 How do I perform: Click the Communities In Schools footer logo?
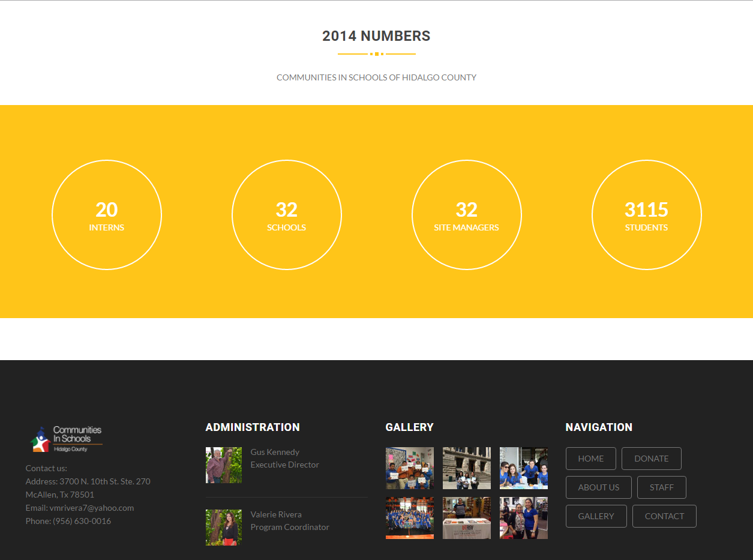67,439
